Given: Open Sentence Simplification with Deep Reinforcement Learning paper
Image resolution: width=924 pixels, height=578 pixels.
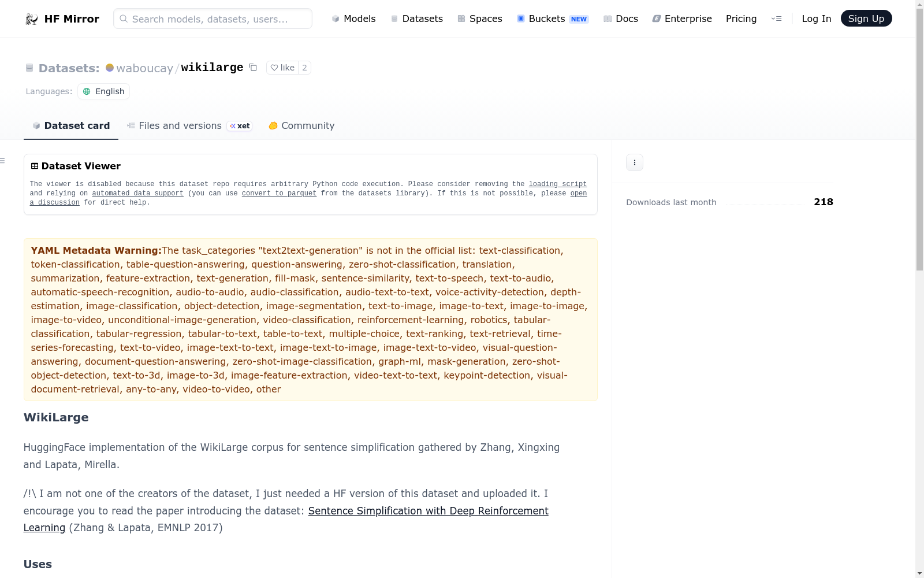Looking at the screenshot, I should coord(428,511).
